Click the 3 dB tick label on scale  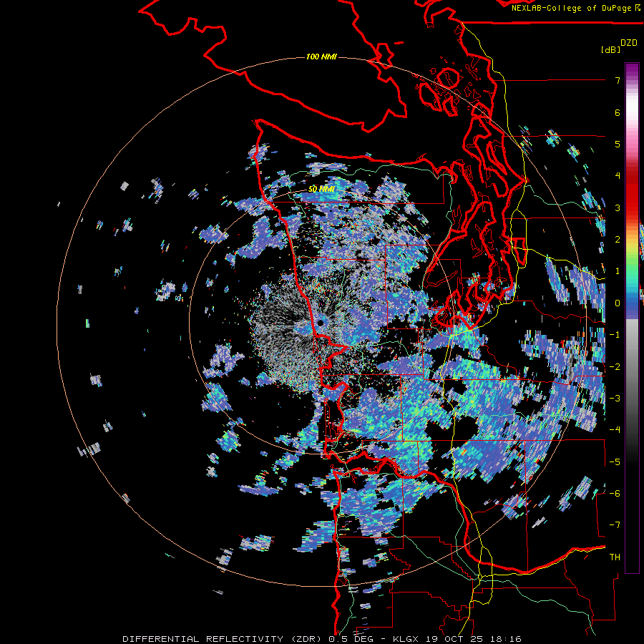[x=618, y=208]
